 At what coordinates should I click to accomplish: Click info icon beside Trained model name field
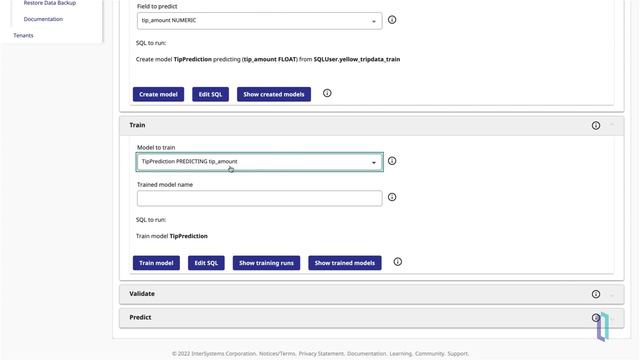pyautogui.click(x=392, y=197)
